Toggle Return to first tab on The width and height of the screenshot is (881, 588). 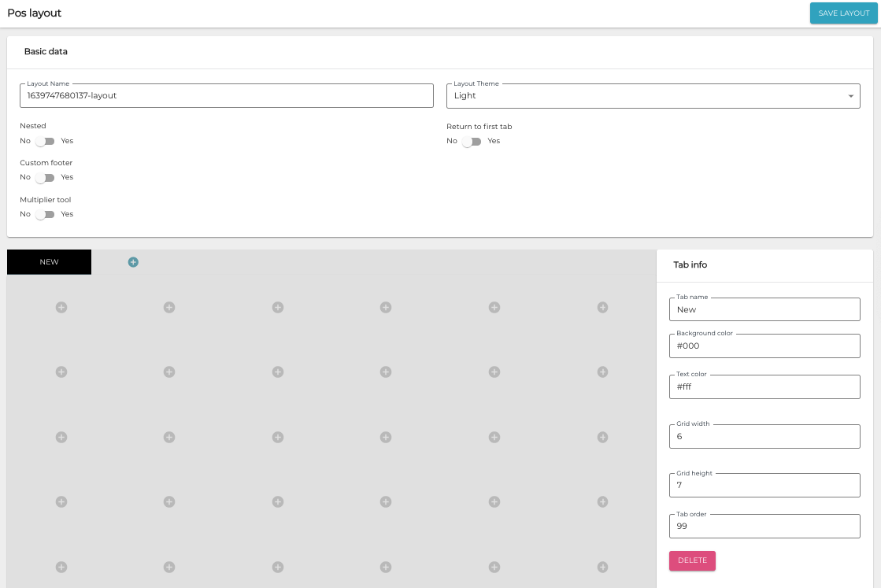(473, 140)
